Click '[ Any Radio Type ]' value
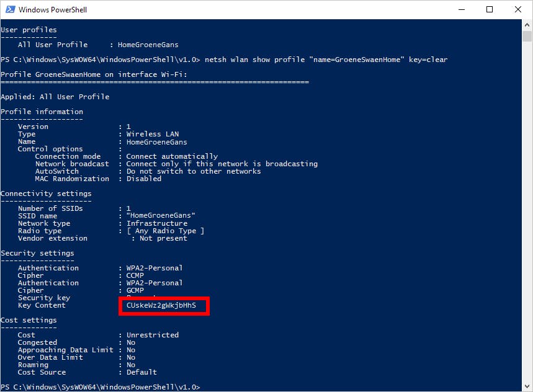 [x=165, y=231]
